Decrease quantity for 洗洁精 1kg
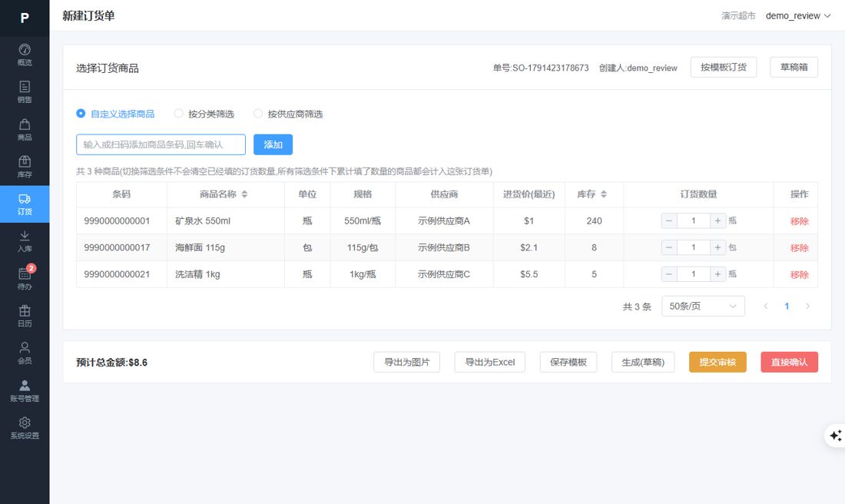This screenshot has width=845, height=504. 669,274
